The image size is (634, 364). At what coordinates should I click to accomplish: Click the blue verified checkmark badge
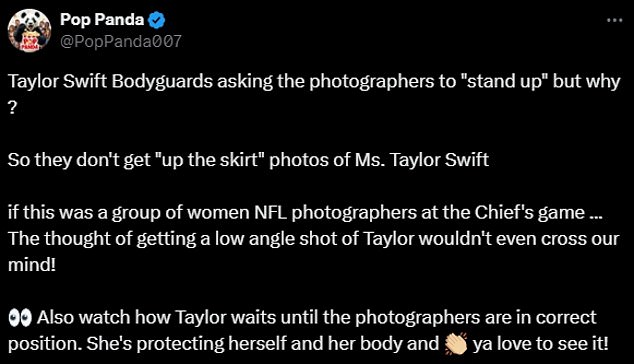[156, 20]
